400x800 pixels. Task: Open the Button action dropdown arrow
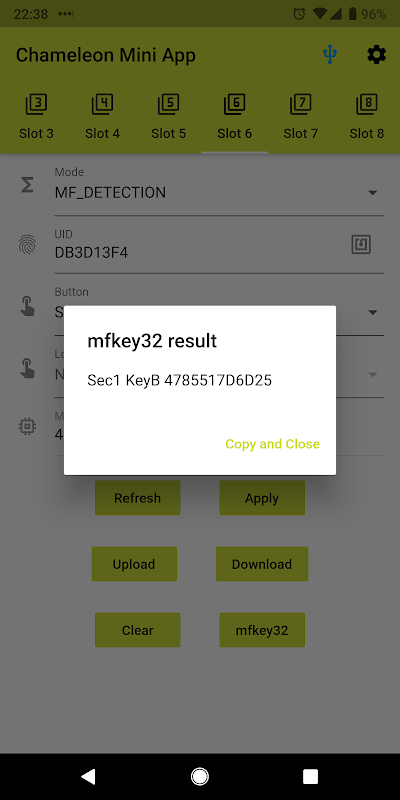(373, 312)
